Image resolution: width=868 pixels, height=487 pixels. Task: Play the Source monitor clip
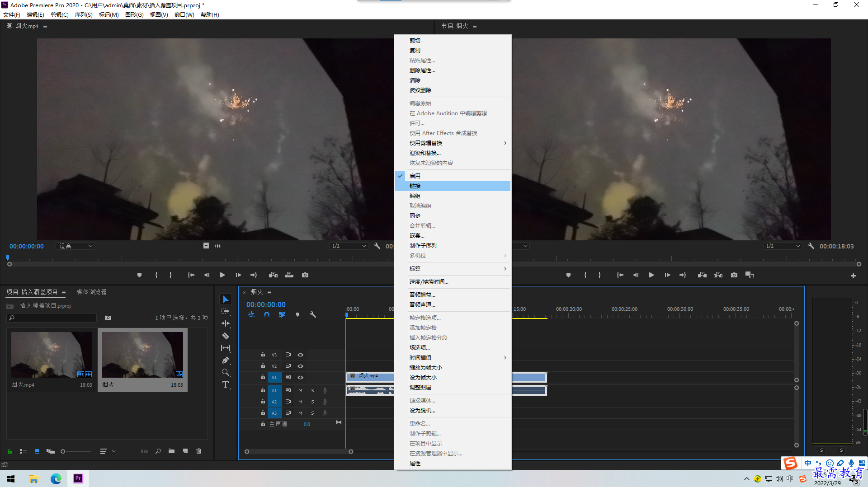coord(222,275)
